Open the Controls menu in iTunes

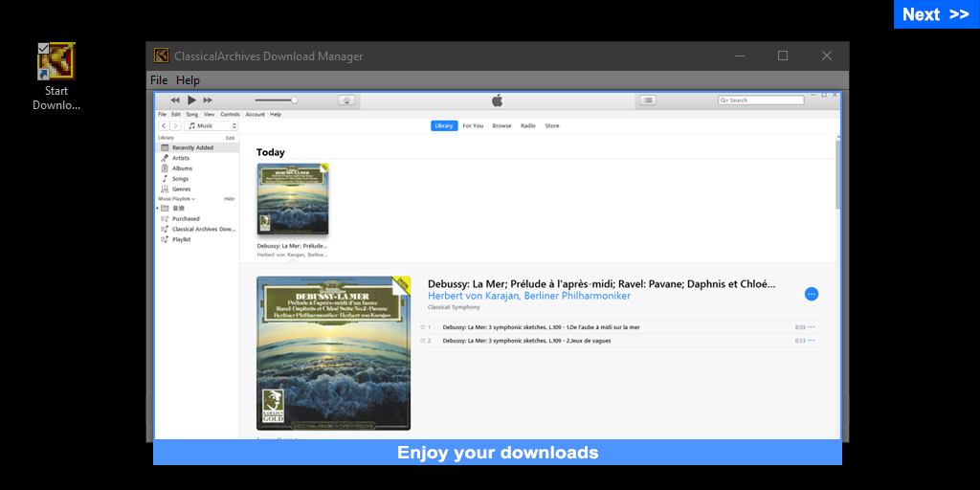tap(230, 114)
